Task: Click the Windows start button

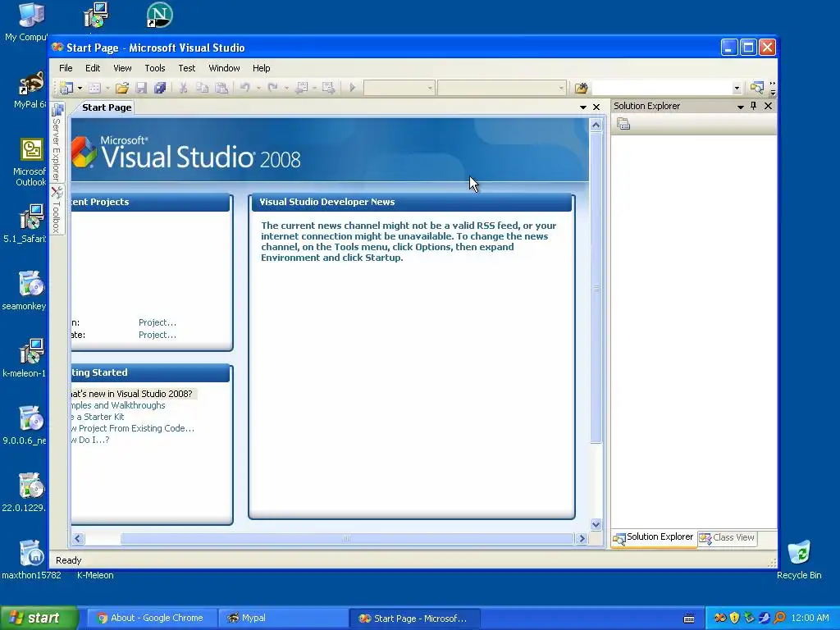Action: [x=39, y=619]
